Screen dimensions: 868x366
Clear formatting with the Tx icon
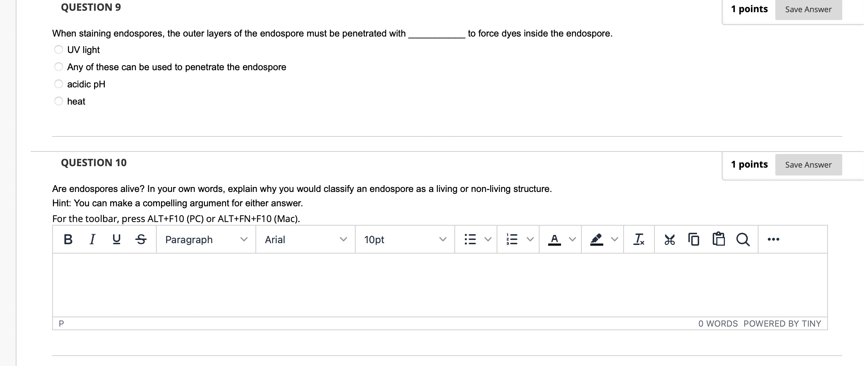click(639, 239)
